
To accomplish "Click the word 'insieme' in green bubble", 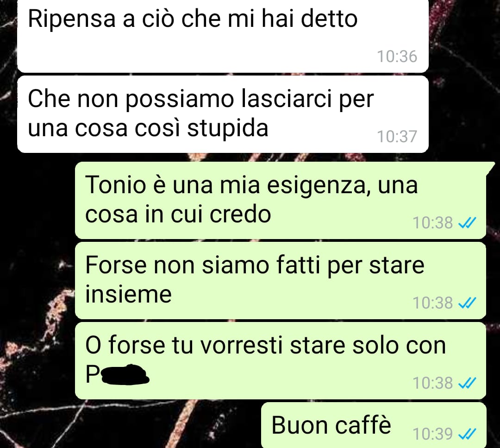I will [129, 294].
